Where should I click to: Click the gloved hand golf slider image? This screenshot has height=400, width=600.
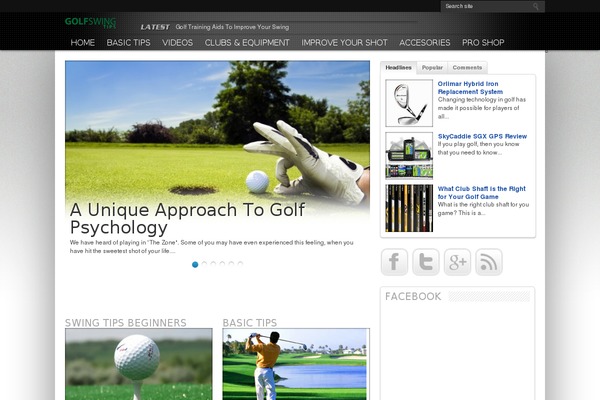(217, 130)
